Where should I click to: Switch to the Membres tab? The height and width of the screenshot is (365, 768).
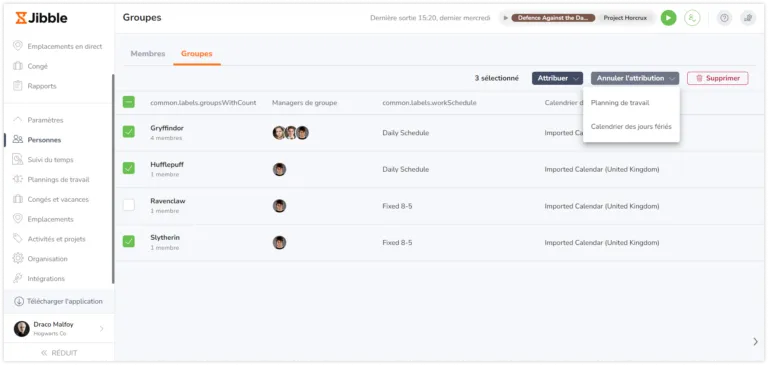point(147,54)
